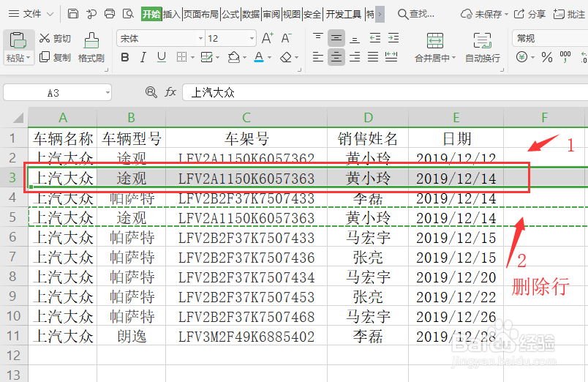Image resolution: width=588 pixels, height=382 pixels.
Task: Click the 朗逸 cell in column B
Action: (131, 336)
